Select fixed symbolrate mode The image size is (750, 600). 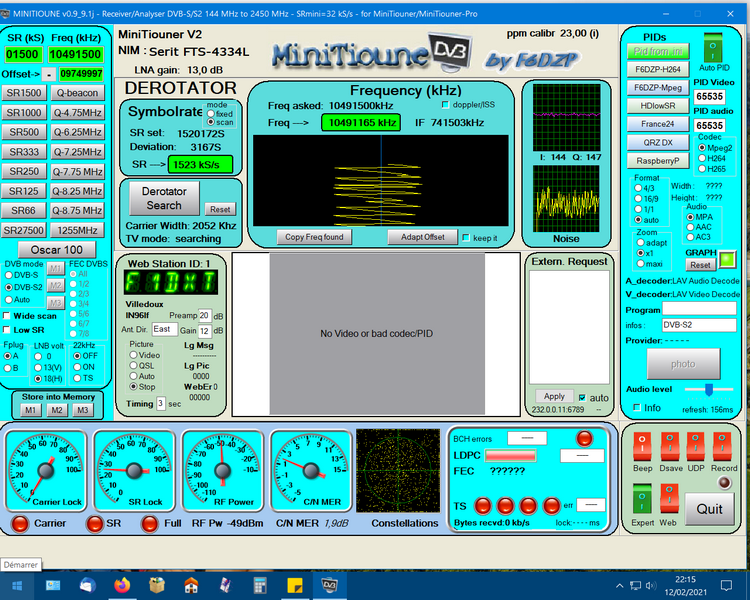pos(211,114)
